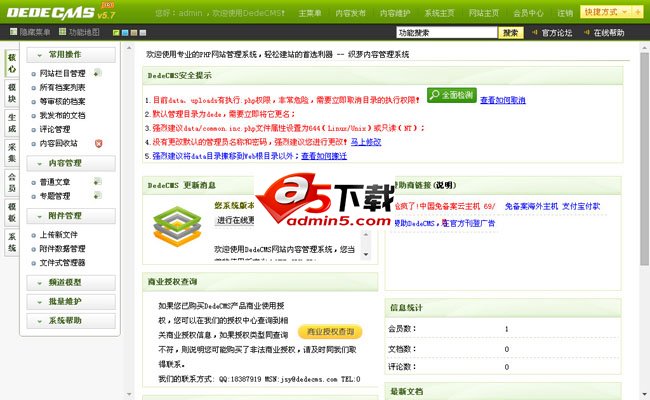Viewport: 650px width, 400px height.
Task: Click 注销 to log out
Action: 565,13
